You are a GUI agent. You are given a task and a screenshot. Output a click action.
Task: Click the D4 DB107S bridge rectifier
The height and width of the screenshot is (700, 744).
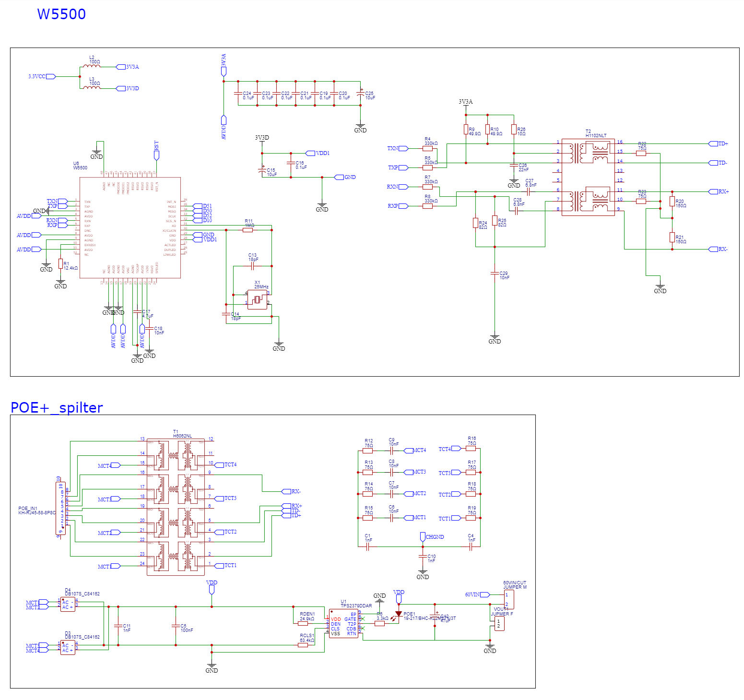point(68,605)
